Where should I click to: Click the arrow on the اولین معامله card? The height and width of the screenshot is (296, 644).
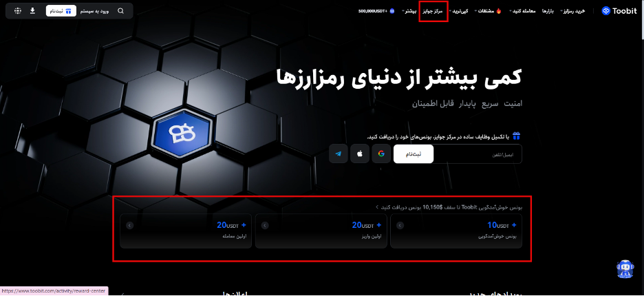(x=130, y=225)
